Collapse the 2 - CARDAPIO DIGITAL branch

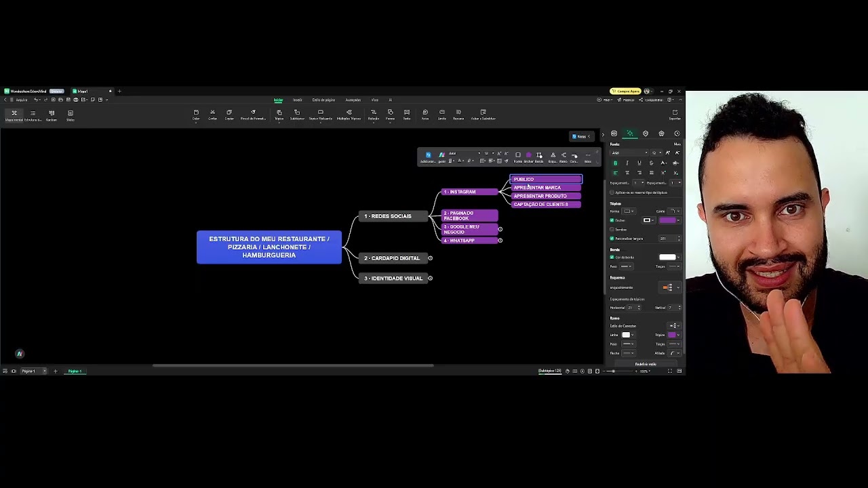(x=431, y=258)
